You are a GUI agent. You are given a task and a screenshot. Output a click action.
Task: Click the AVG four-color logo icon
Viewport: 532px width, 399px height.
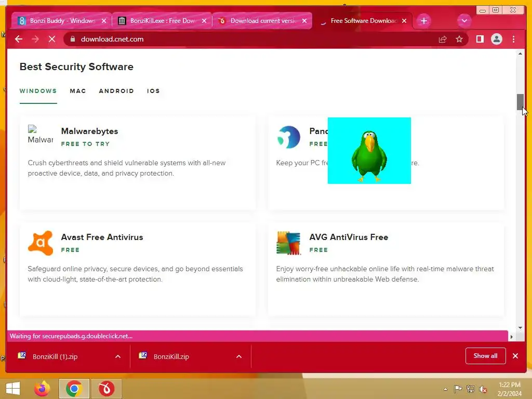click(x=288, y=243)
